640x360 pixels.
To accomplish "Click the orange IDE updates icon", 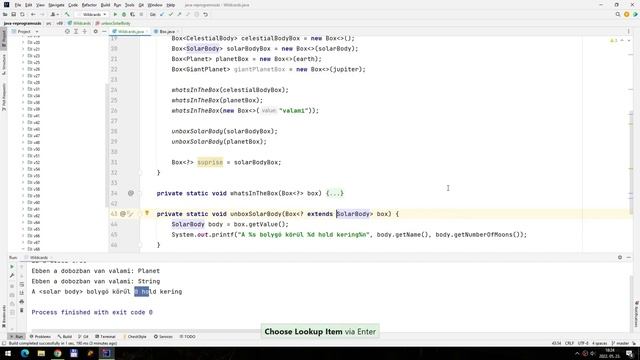I will pyautogui.click(x=627, y=14).
